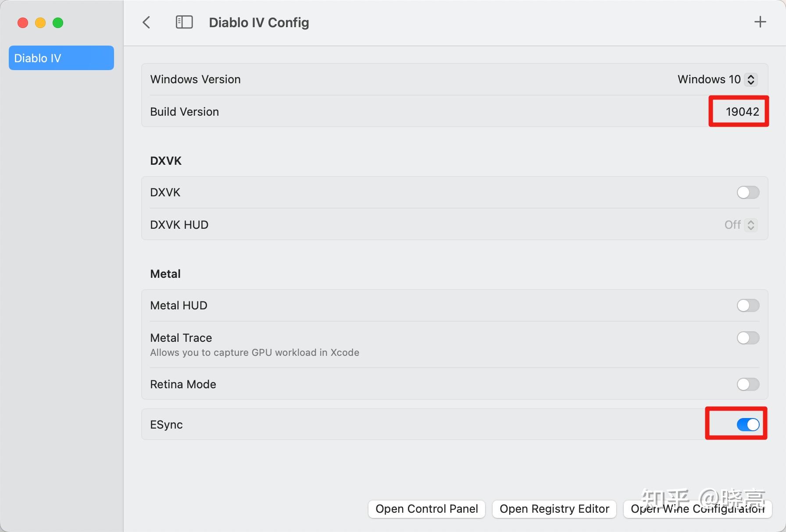This screenshot has width=786, height=532.
Task: Open Control Panel
Action: 426,509
